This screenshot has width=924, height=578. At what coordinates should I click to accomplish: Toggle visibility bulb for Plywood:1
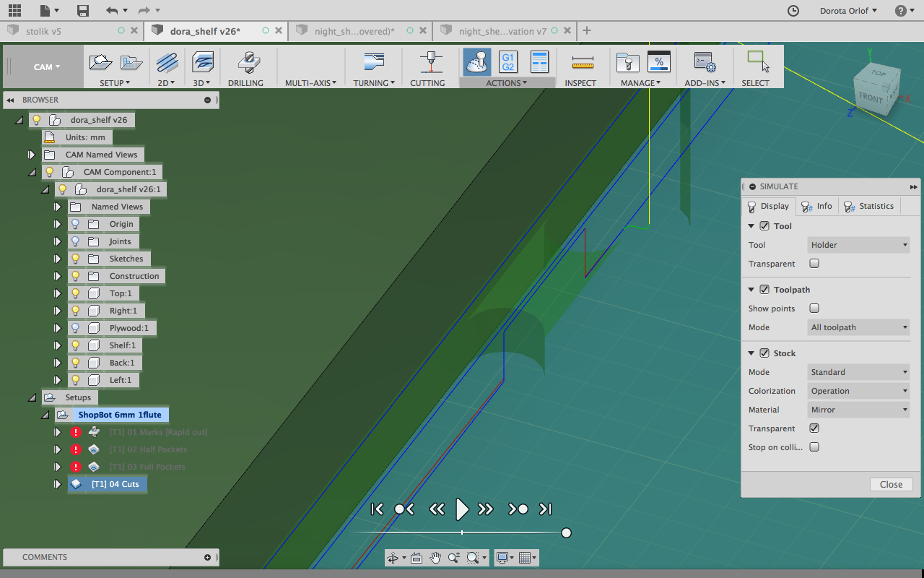pos(75,328)
